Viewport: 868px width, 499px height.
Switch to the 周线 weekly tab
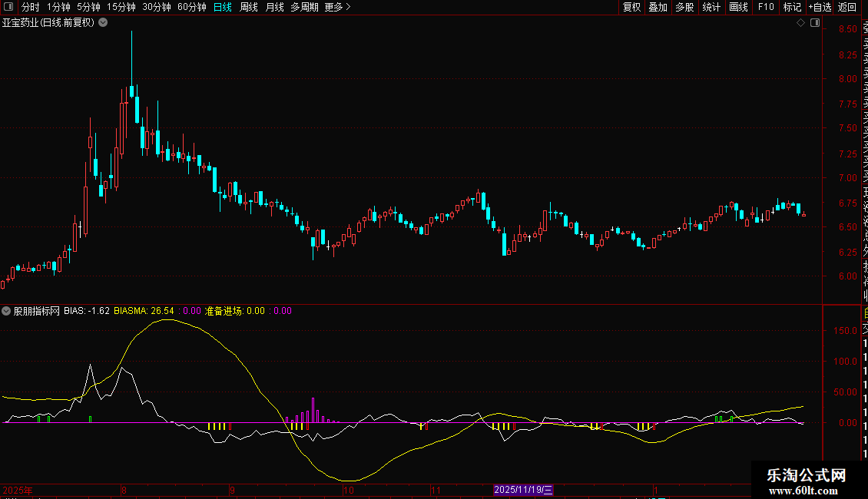(x=249, y=7)
